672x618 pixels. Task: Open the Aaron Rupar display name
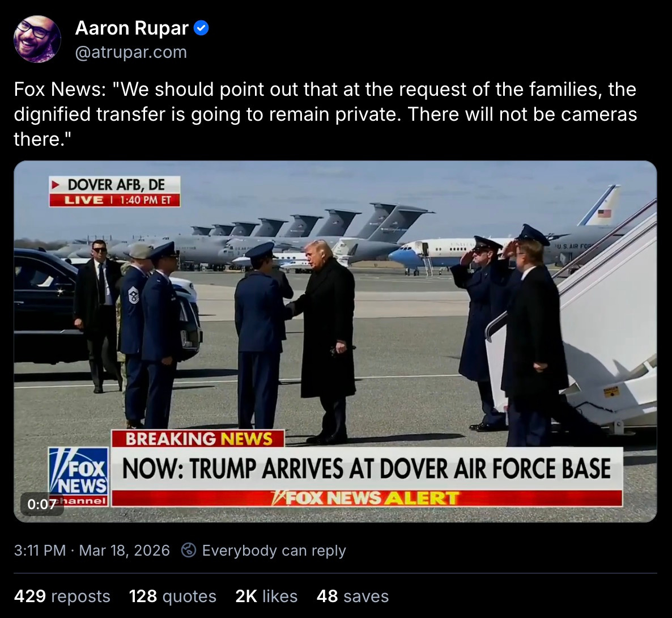coord(132,28)
